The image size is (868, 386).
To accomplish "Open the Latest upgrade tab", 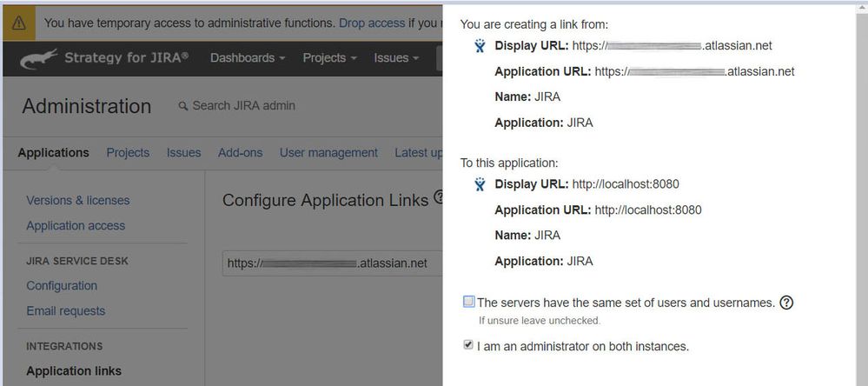I will pyautogui.click(x=419, y=153).
